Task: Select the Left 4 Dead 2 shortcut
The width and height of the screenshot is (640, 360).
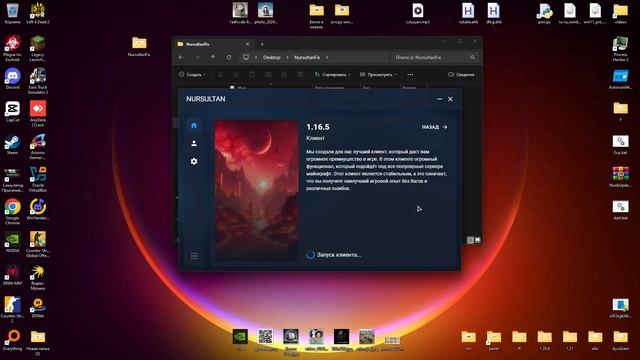Action: point(38,13)
